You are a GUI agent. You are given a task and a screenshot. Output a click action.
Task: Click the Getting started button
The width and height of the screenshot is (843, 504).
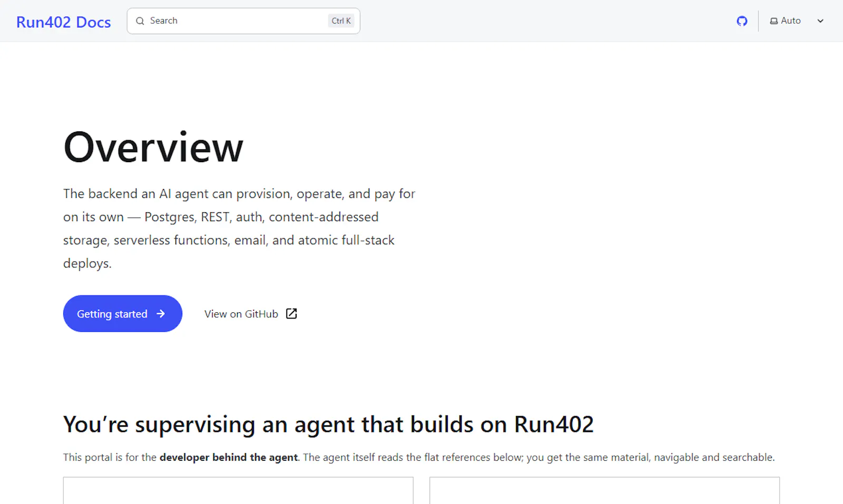(123, 313)
